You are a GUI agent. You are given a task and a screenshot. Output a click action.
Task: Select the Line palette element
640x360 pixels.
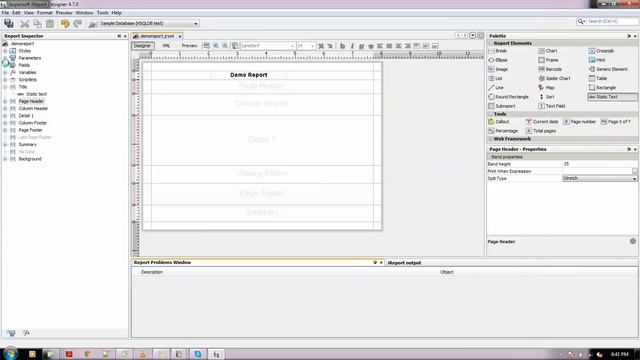[x=496, y=88]
